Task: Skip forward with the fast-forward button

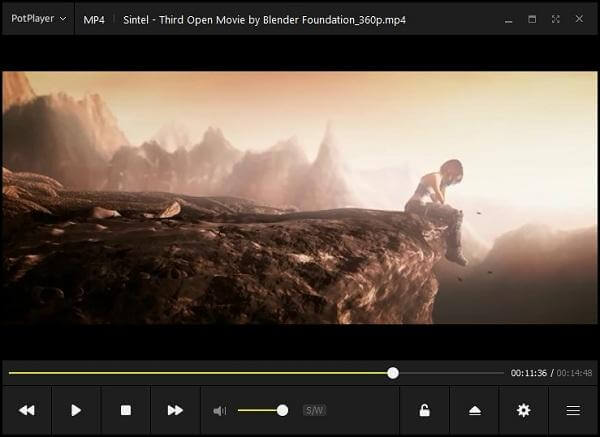Action: click(x=175, y=410)
